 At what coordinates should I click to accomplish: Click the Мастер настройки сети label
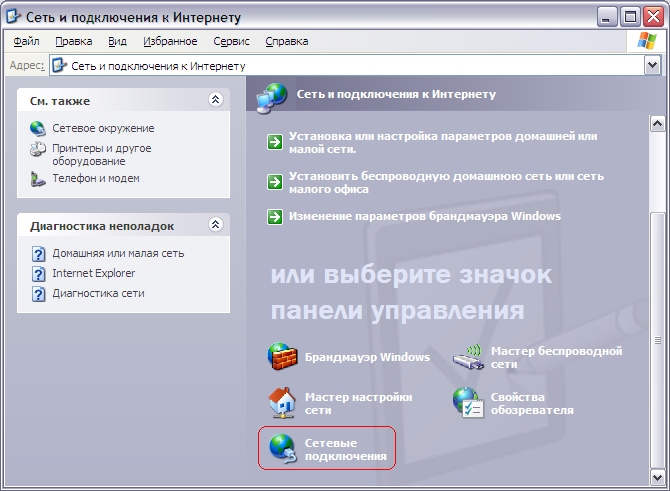pyautogui.click(x=359, y=403)
